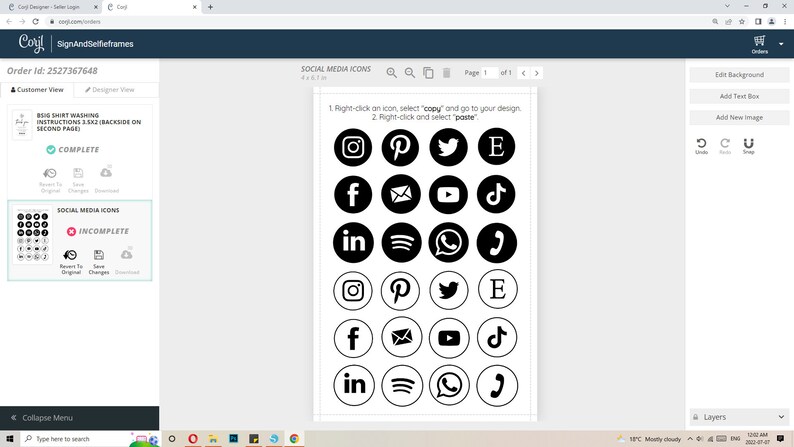Screen dimensions: 794x447
Task: Click the delete page trash icon
Action: [x=447, y=73]
